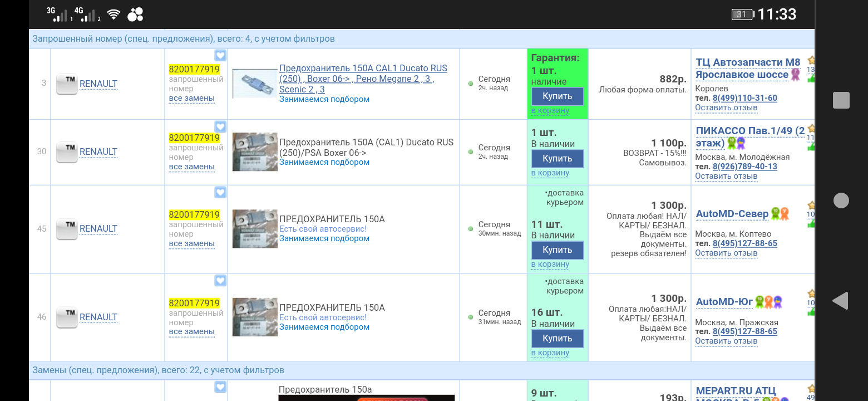Add 882р item via в корзину link

(550, 110)
